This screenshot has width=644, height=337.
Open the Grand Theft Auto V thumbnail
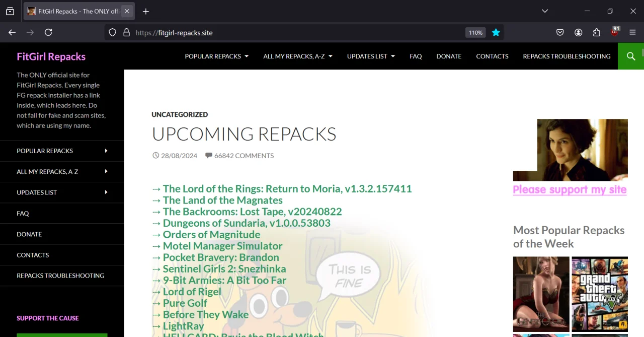pos(600,294)
